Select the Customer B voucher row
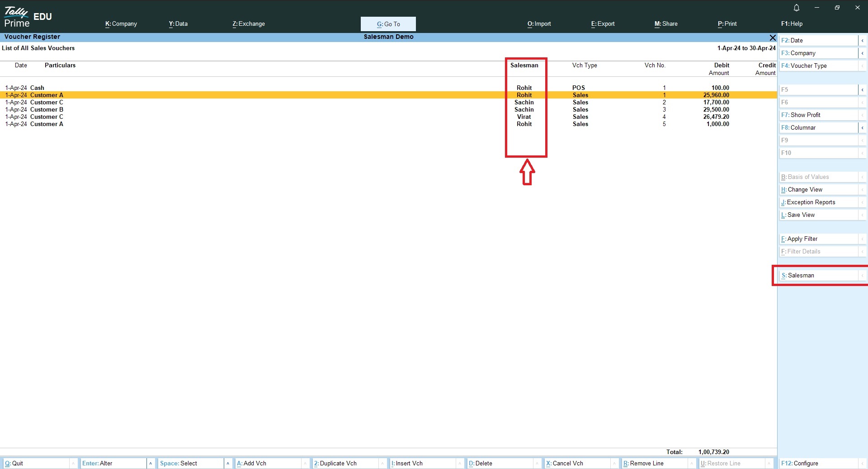868x469 pixels. click(x=47, y=110)
